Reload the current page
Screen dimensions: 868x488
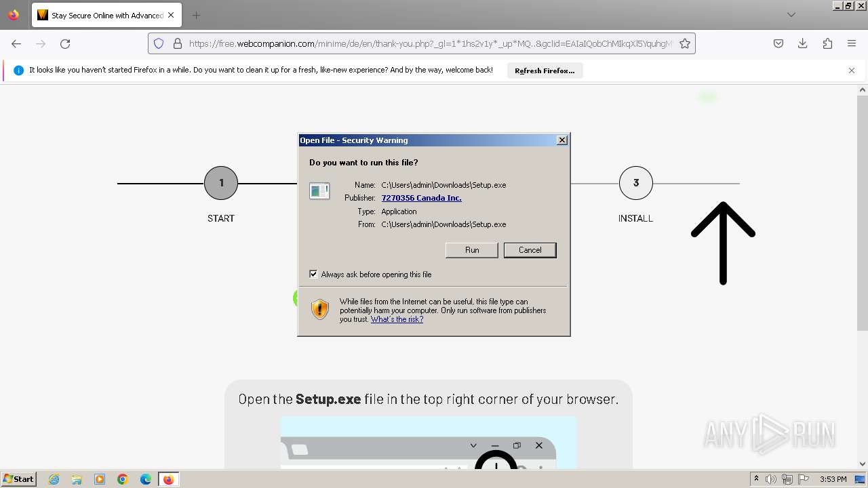tap(65, 43)
